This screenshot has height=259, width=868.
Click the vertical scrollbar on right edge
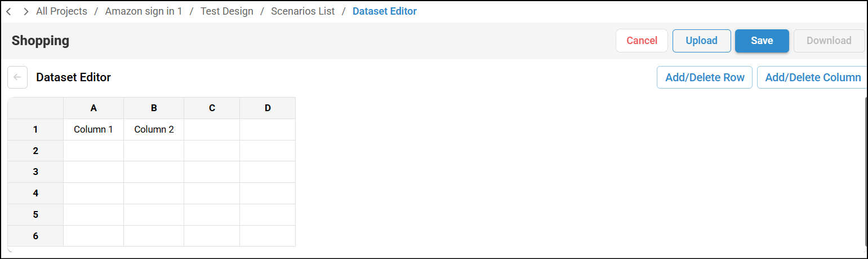pos(866,169)
